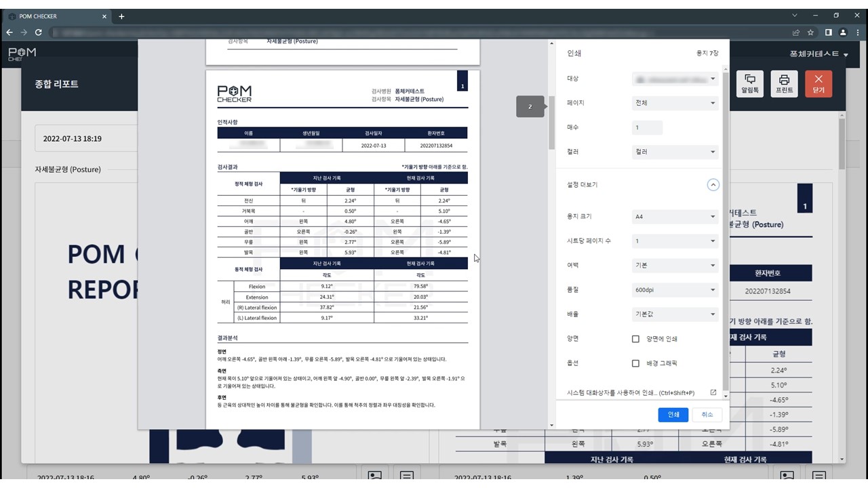The image size is (868, 488).
Task: Enable the 양면에 인쇄 checkbox
Action: [x=635, y=339]
